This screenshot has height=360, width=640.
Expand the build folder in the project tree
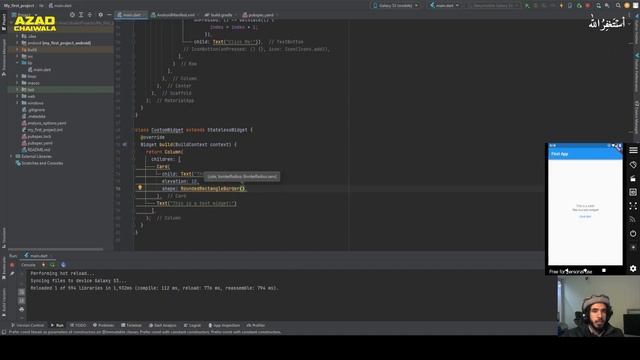click(x=17, y=49)
